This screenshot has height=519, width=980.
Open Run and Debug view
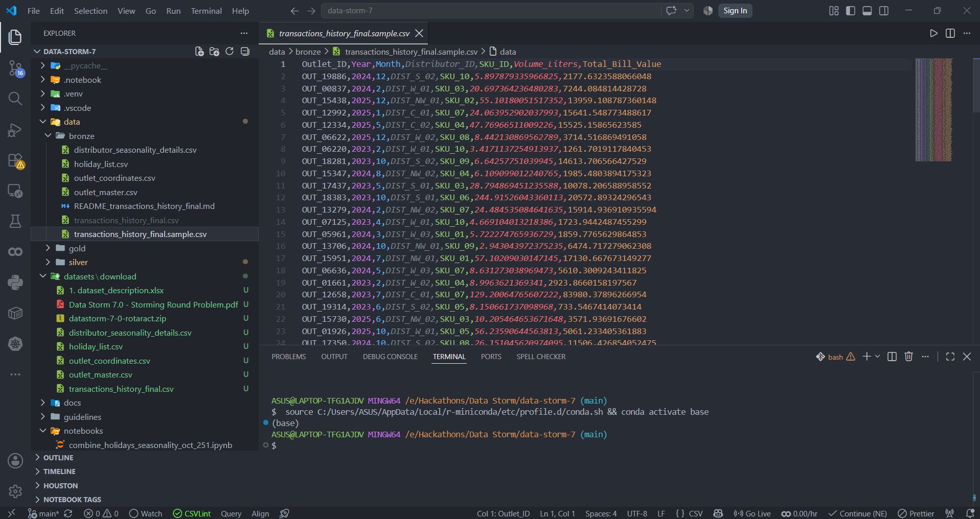15,130
